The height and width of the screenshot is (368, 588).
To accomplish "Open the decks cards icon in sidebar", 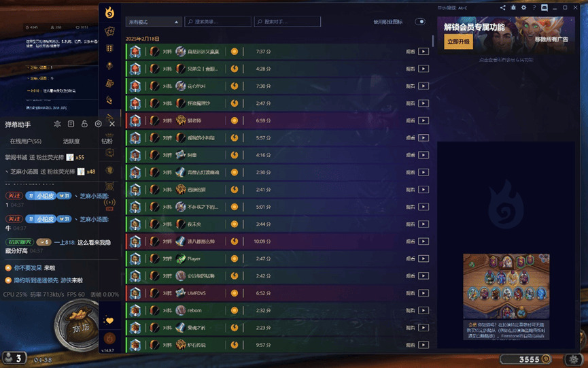I will 109,31.
